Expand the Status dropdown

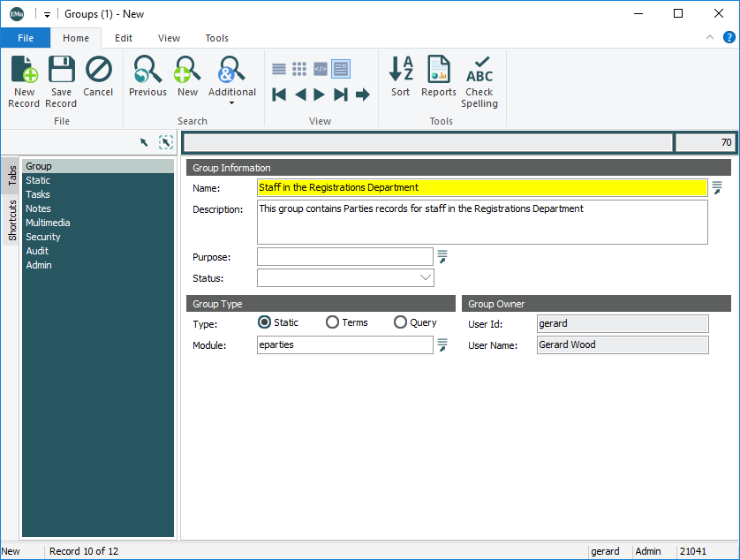pos(426,277)
